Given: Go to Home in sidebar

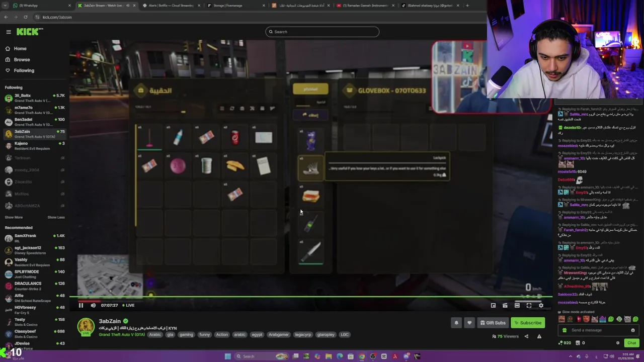Looking at the screenshot, I should 20,49.
